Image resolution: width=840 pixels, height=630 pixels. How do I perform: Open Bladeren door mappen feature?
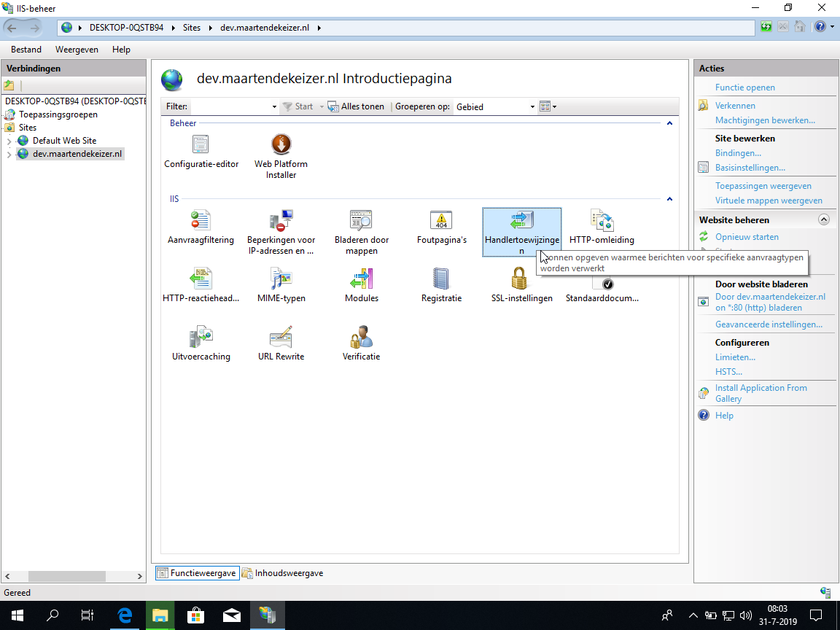(361, 231)
